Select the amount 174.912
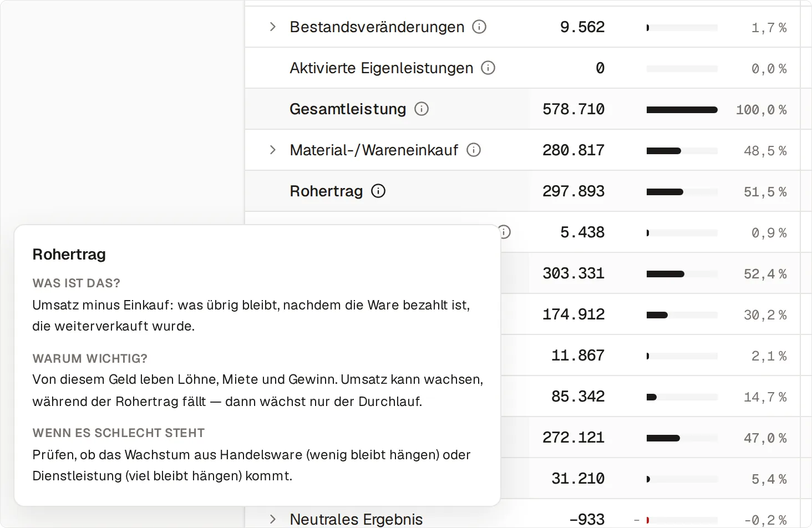Screen dimensions: 812x528 (x=574, y=314)
